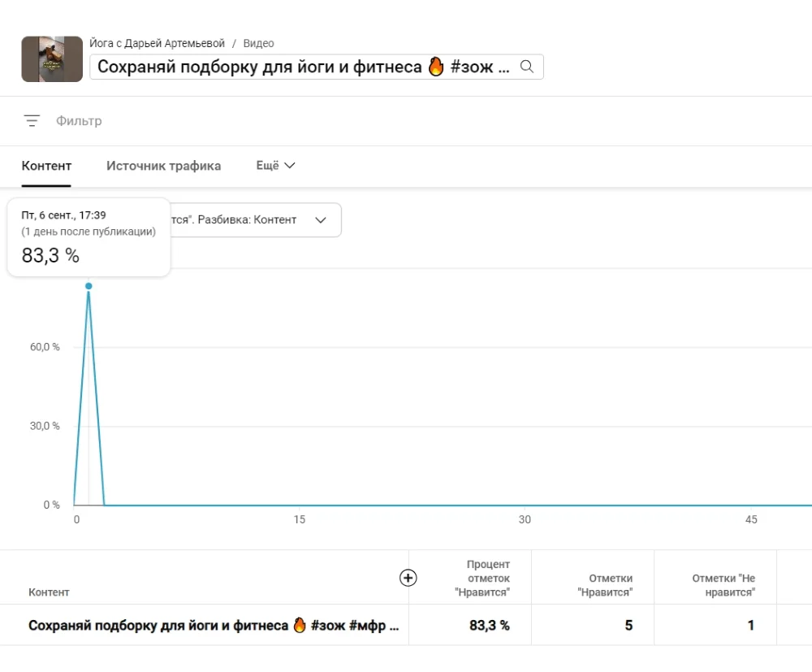This screenshot has height=672, width=812.
Task: Click the Видео breadcrumb link
Action: click(258, 43)
